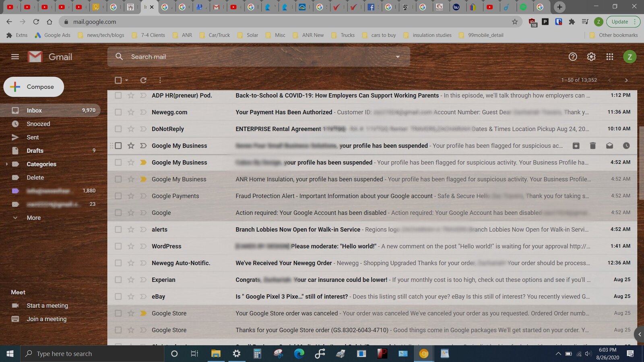The width and height of the screenshot is (644, 362).
Task: Star the Newegg.com payment email
Action: coord(131,112)
